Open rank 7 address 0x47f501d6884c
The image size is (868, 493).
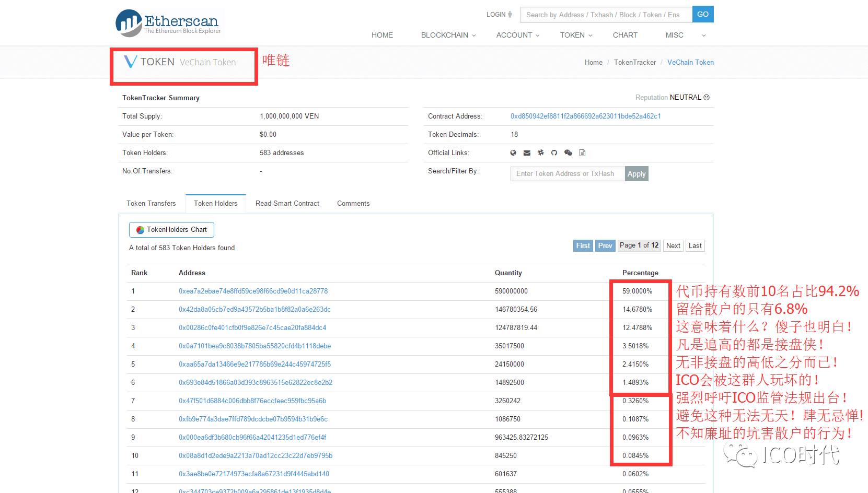click(252, 401)
